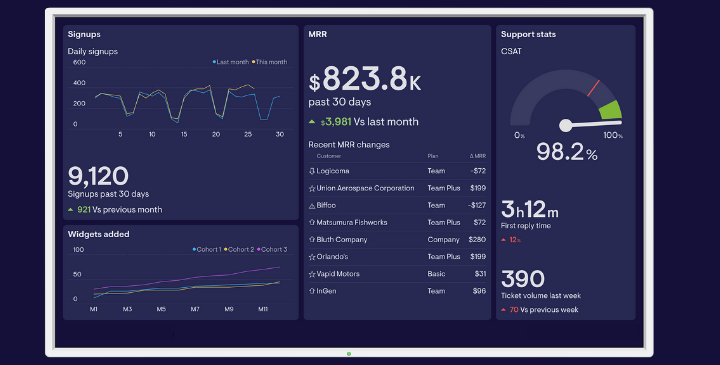720x365 pixels.
Task: Click the Signups past 30 days label
Action: coord(108,194)
